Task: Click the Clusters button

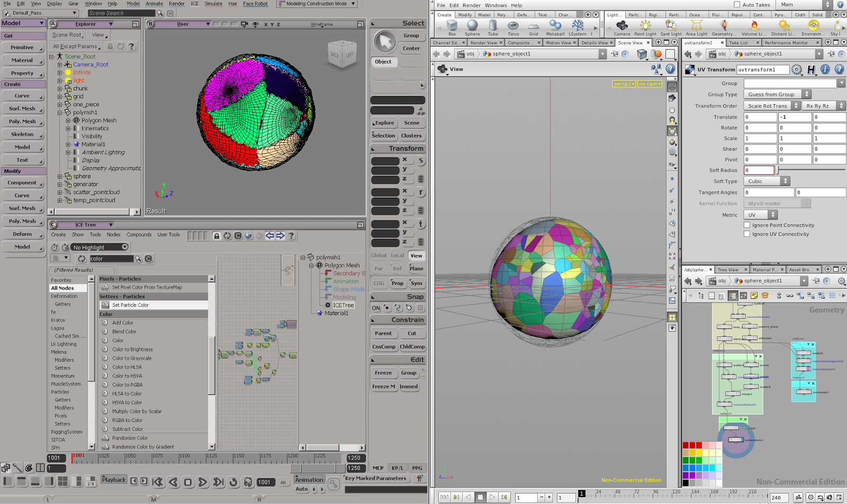Action: [411, 136]
